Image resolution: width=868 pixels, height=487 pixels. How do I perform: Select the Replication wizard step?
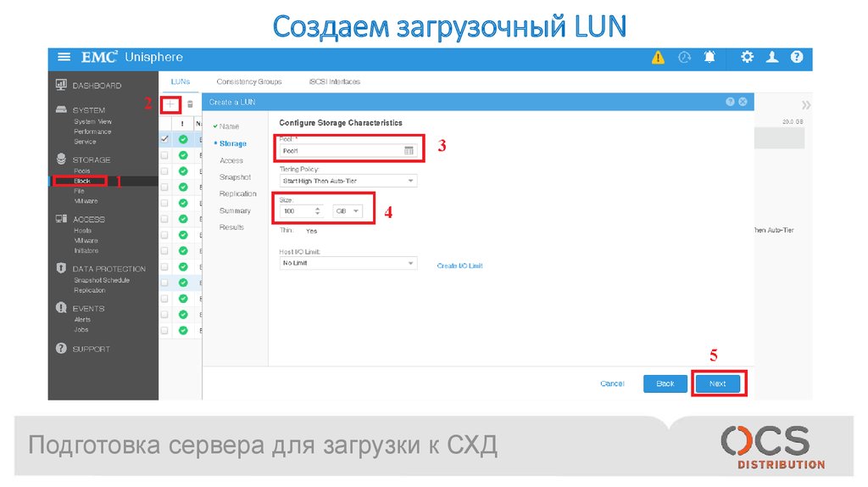coord(238,194)
